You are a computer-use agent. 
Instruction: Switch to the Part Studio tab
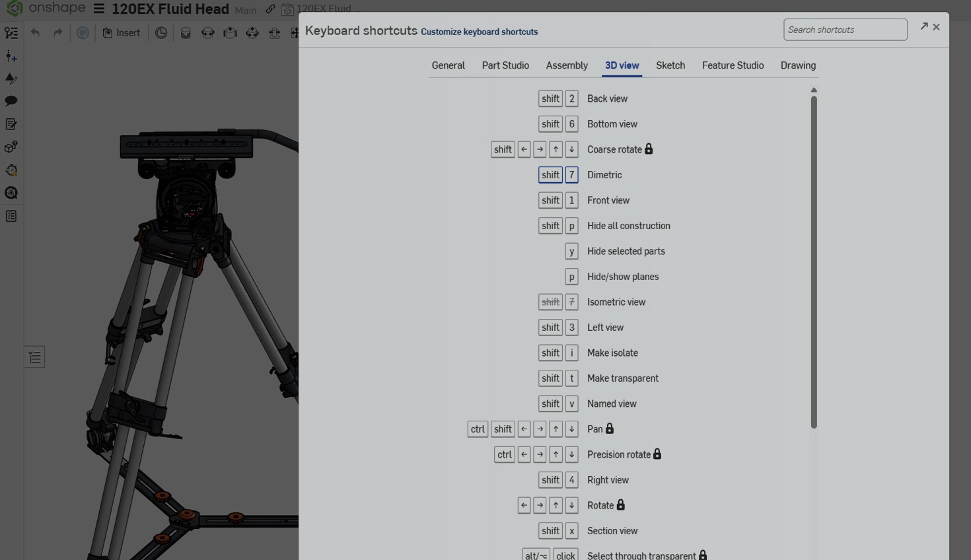coord(505,65)
